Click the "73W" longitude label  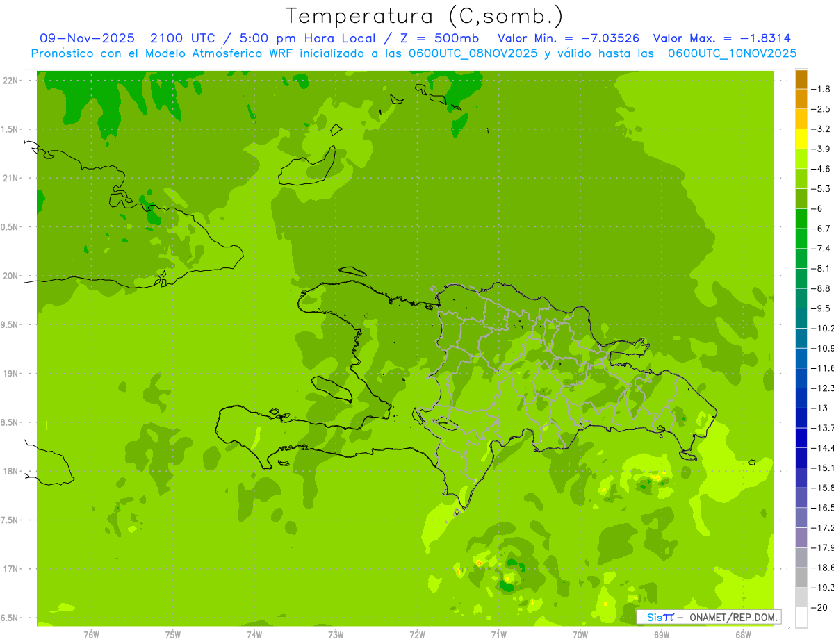336,634
